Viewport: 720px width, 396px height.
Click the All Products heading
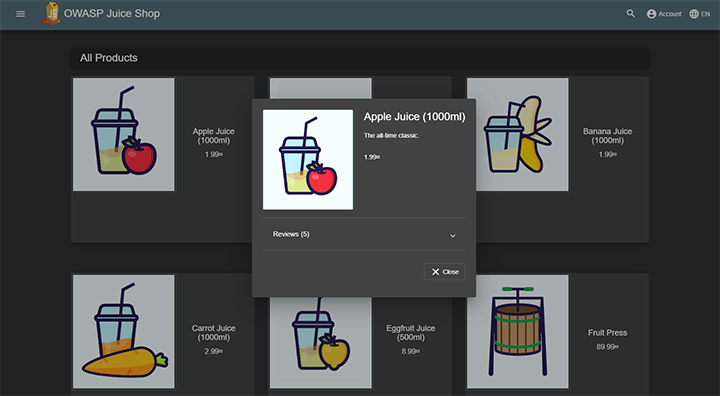109,58
